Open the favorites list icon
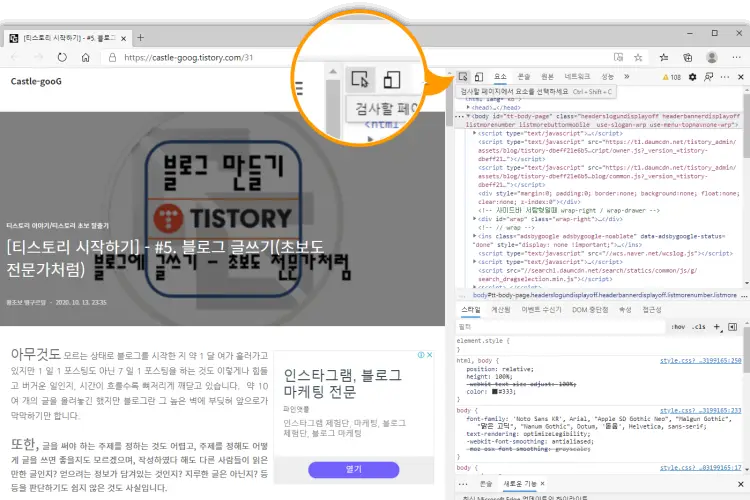This screenshot has height=500, width=750. [663, 57]
